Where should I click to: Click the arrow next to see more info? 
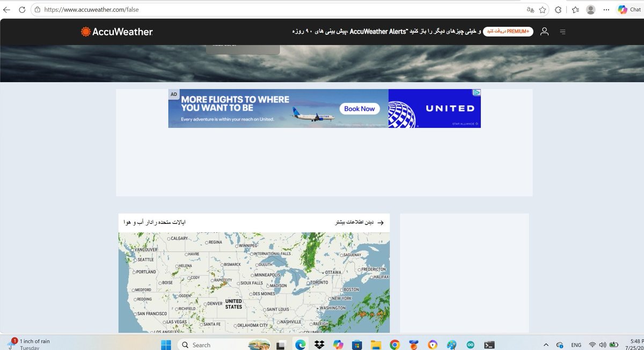tap(381, 222)
